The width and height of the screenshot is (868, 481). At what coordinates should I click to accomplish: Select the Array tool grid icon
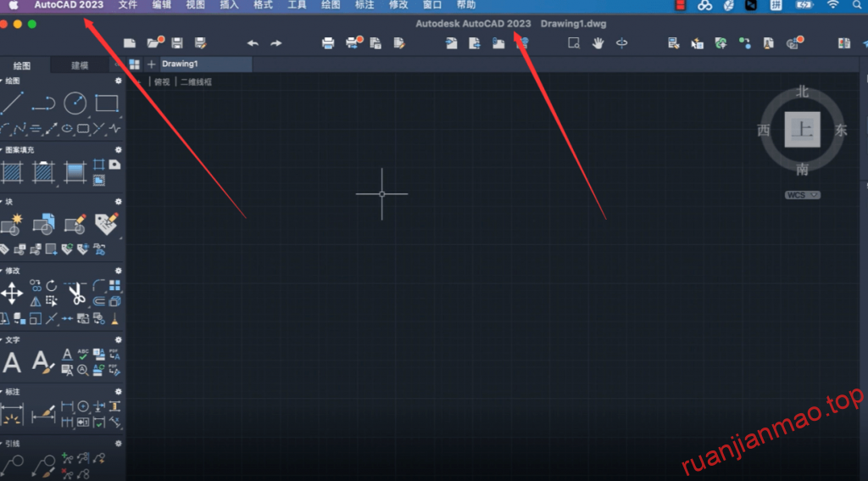(x=114, y=285)
